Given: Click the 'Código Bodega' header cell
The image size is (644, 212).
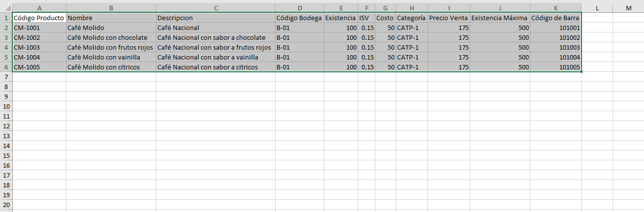Looking at the screenshot, I should (x=300, y=18).
